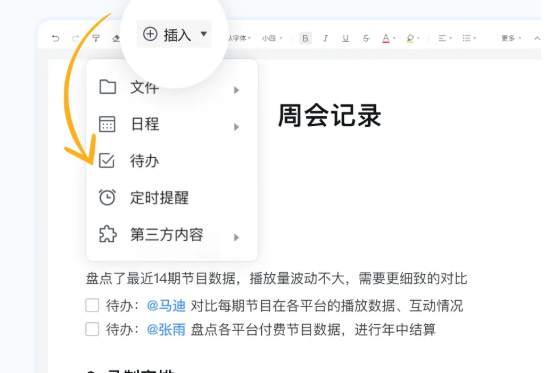555x373 pixels.
Task: Click the undo arrow icon
Action: [56, 38]
